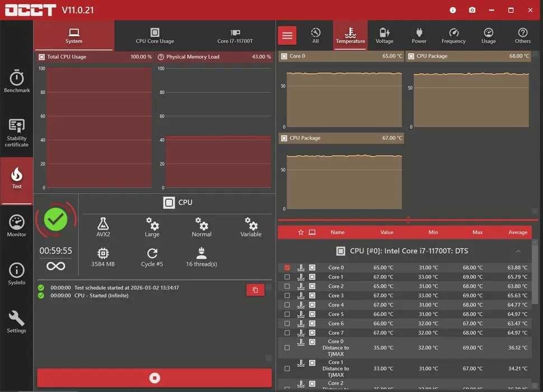Uncheck the Core 0 graph checkbox
This screenshot has height=392, width=543.
(x=287, y=268)
